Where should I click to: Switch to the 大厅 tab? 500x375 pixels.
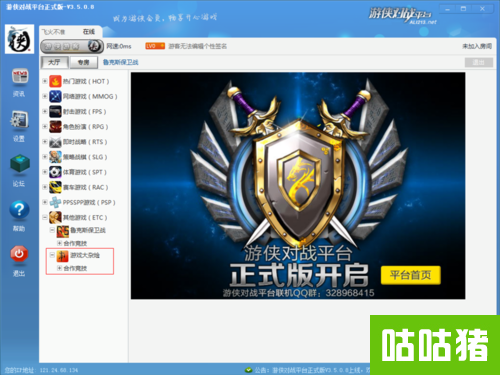click(x=54, y=62)
